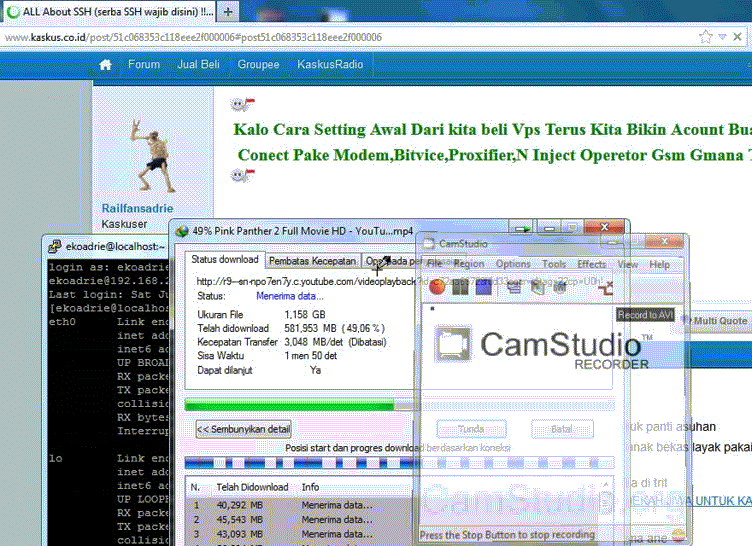The image size is (752, 546).
Task: Open the Railfansadrie user profile link
Action: coord(137,208)
